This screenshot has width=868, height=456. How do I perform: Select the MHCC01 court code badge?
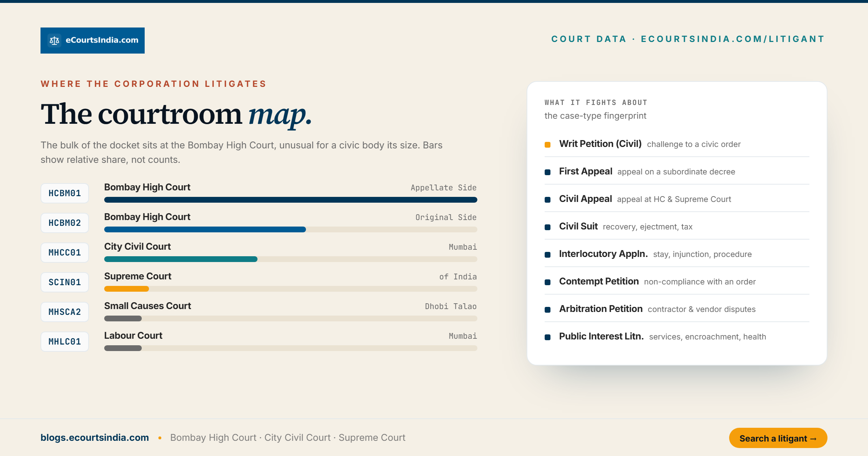pos(65,253)
